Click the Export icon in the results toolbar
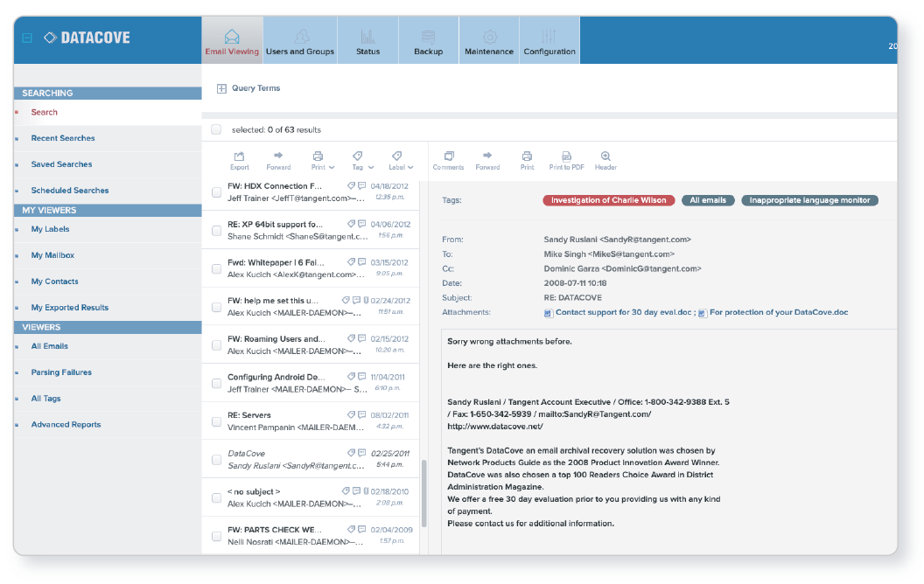 click(239, 156)
